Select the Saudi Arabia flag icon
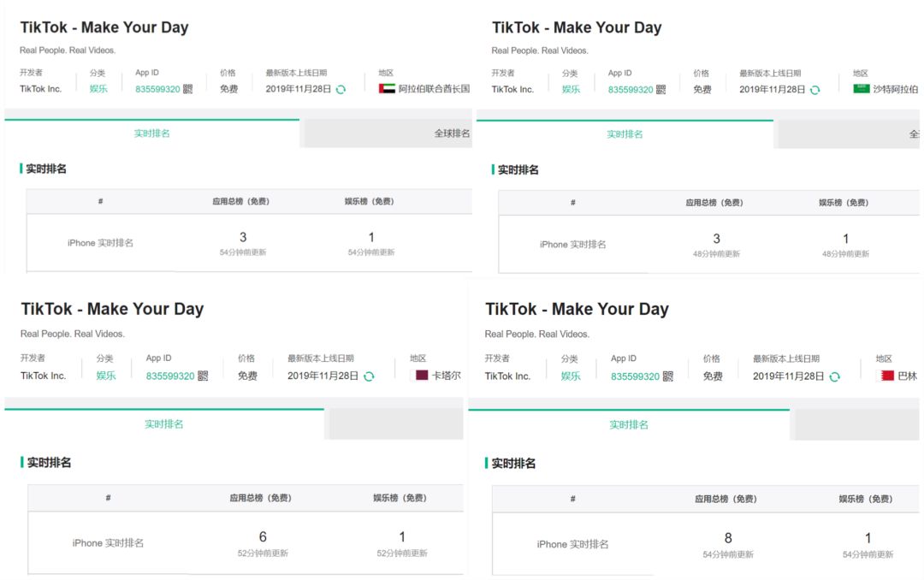The height and width of the screenshot is (580, 924). point(861,89)
